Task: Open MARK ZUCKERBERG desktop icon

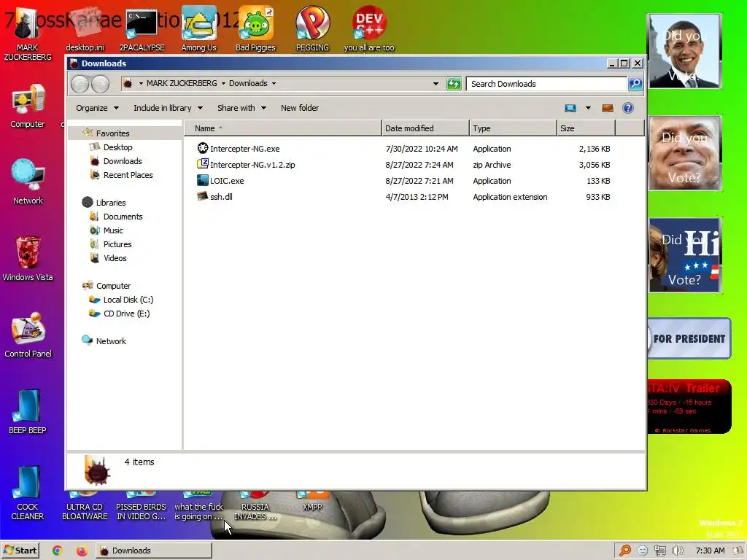Action: click(27, 34)
